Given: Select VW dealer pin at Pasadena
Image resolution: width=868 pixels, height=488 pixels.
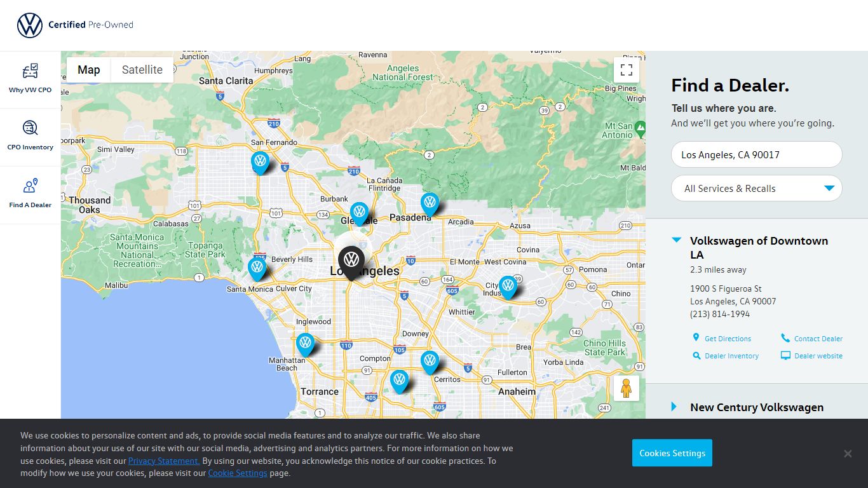Looking at the screenshot, I should [x=430, y=205].
